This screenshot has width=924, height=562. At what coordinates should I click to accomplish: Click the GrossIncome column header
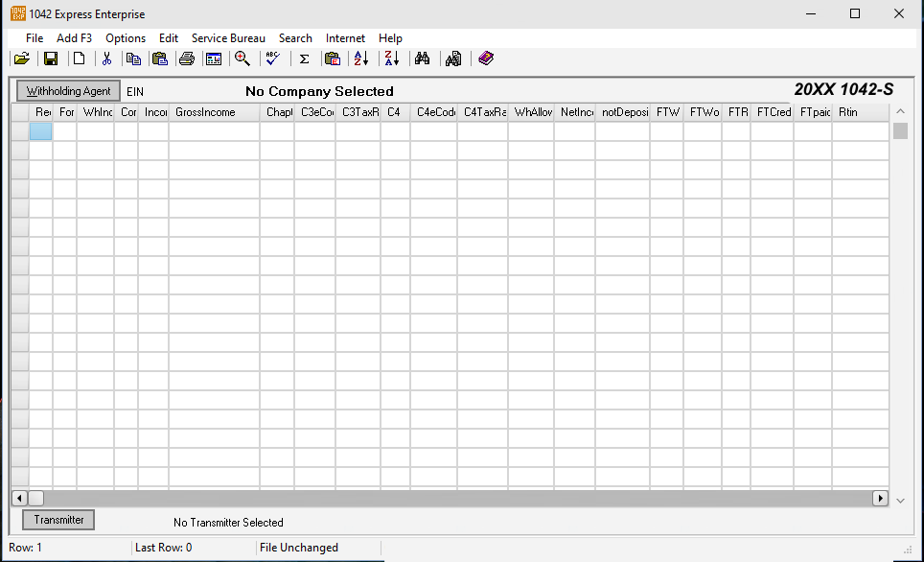[x=214, y=112]
